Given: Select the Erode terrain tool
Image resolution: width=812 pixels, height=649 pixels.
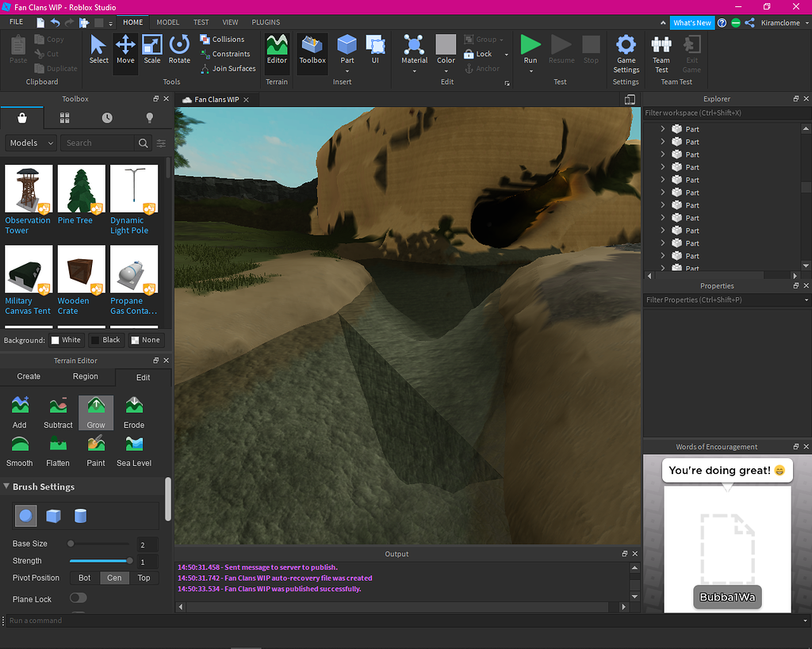Looking at the screenshot, I should (x=133, y=412).
